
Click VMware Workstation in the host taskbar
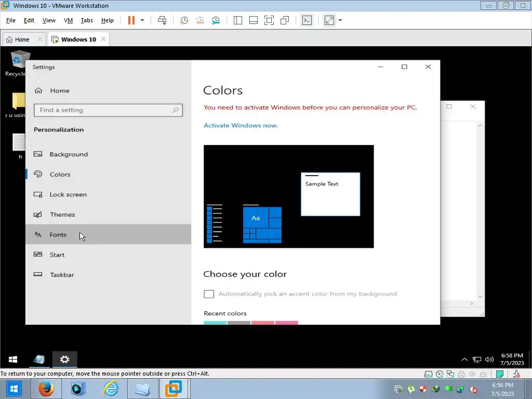[174, 389]
